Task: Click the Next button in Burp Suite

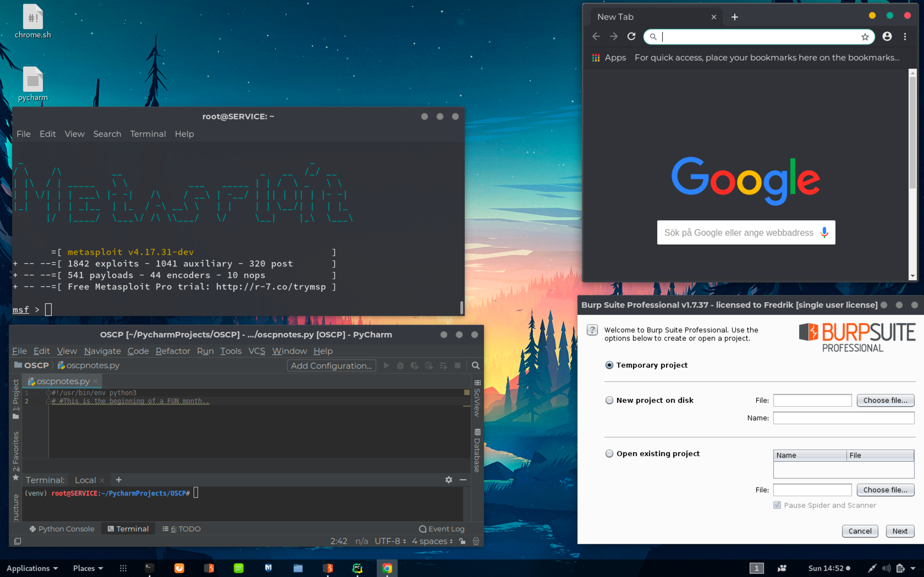Action: (x=900, y=531)
